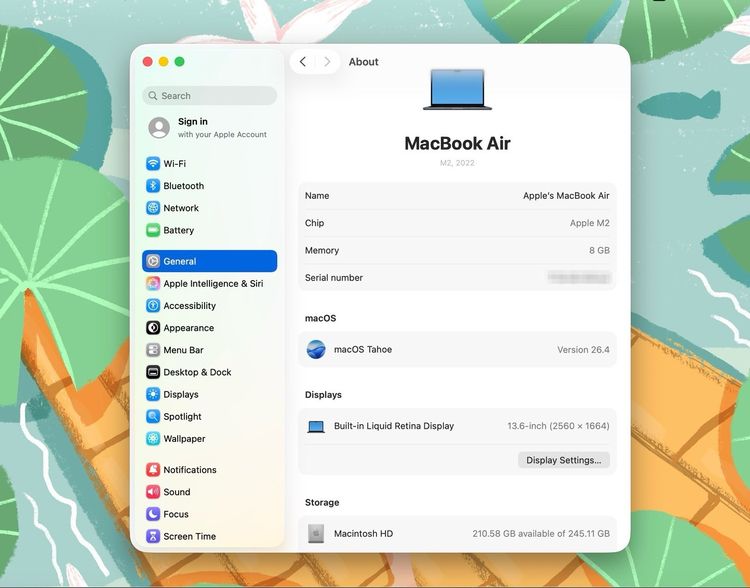Viewport: 750px width, 588px height.
Task: Click the M2, 2022 subtitle
Action: click(457, 163)
